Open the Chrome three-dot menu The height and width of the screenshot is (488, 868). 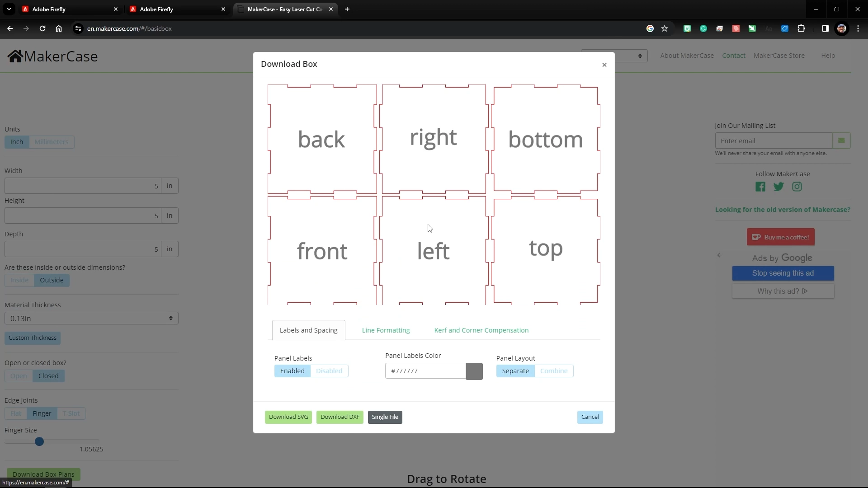tap(858, 28)
